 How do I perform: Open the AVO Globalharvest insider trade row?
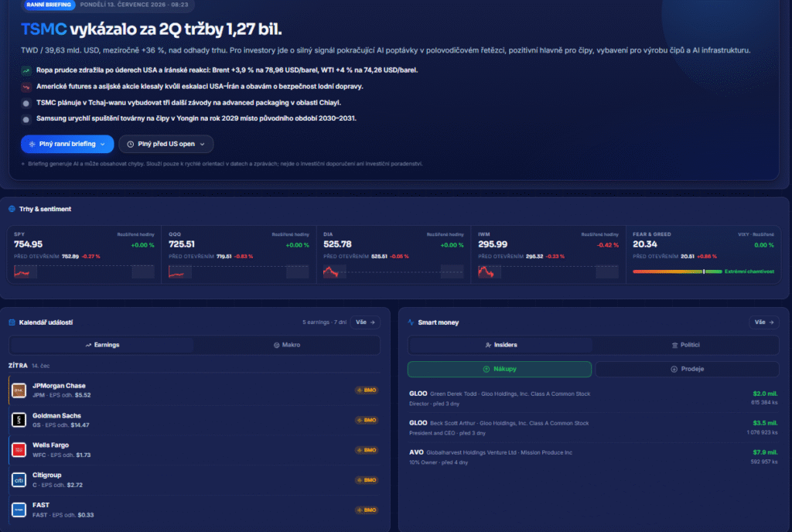click(x=593, y=457)
